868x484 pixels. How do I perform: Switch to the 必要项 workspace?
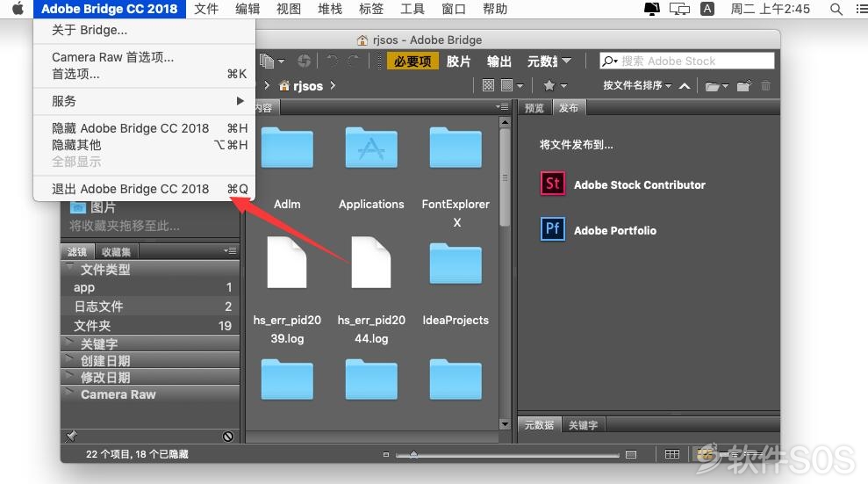(x=412, y=61)
